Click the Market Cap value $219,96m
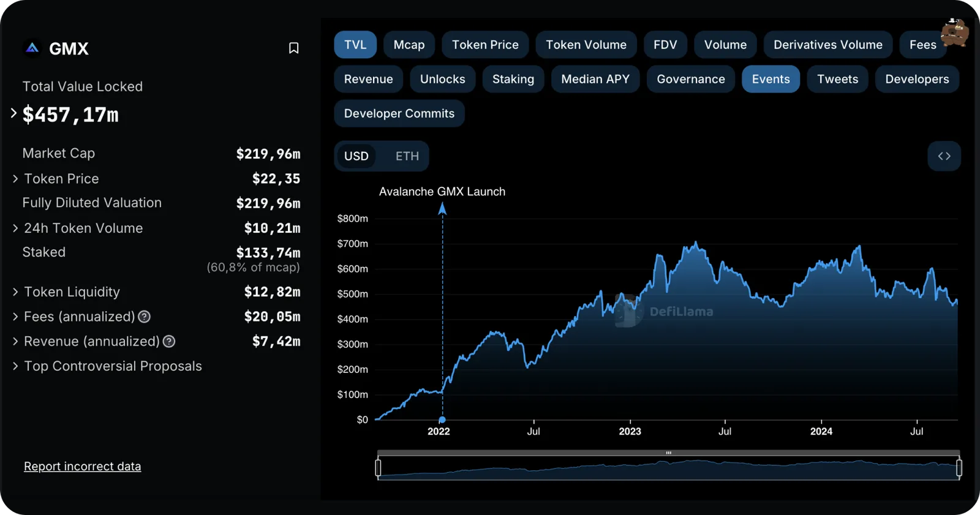Image resolution: width=980 pixels, height=515 pixels. tap(268, 154)
